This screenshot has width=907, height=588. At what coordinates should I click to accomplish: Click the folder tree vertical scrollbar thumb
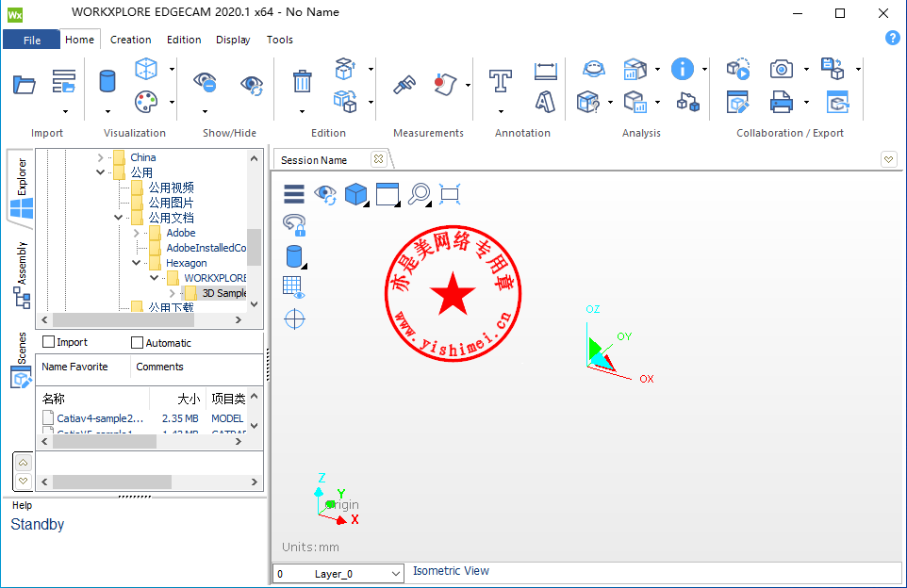tap(254, 247)
